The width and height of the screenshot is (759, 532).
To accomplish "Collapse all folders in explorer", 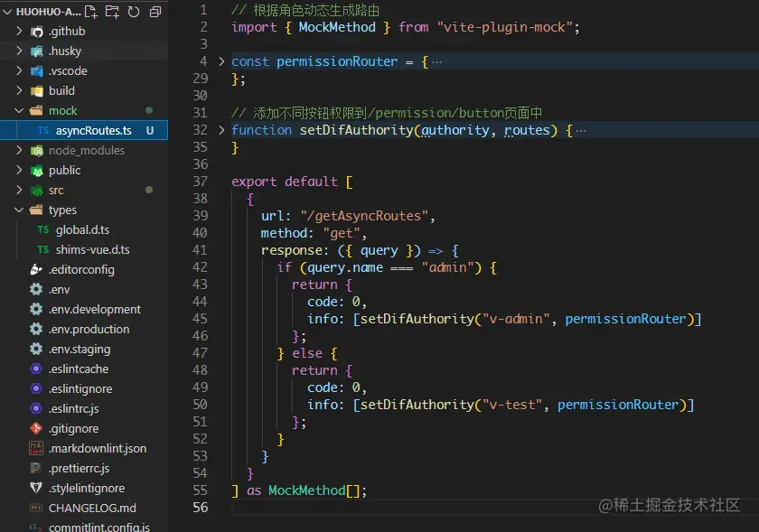I will [x=155, y=12].
